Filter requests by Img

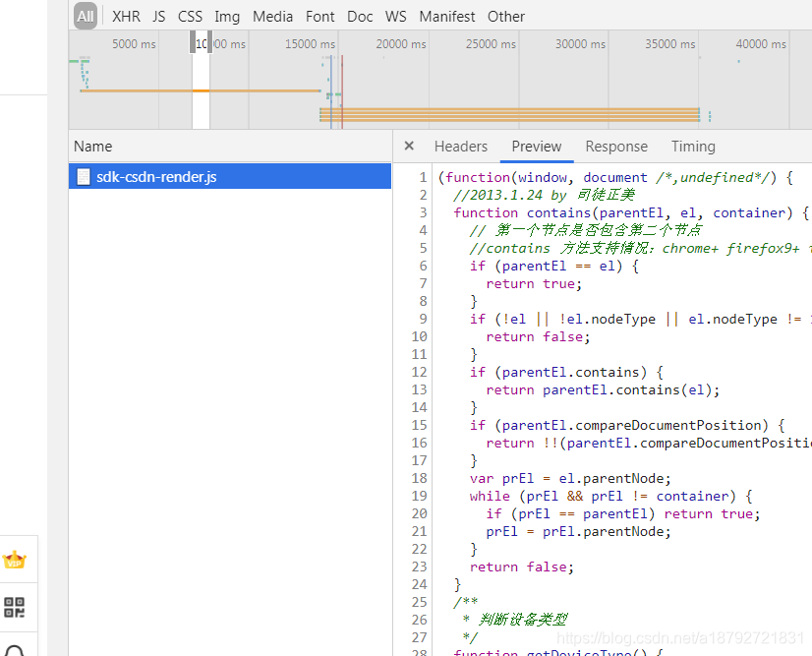[x=227, y=17]
